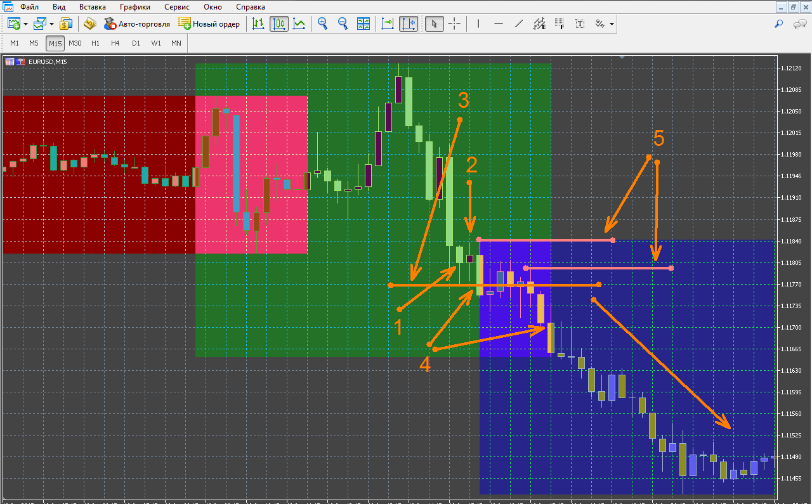Image resolution: width=812 pixels, height=504 pixels.
Task: Expand the new chart dropdown arrow
Action: click(25, 24)
